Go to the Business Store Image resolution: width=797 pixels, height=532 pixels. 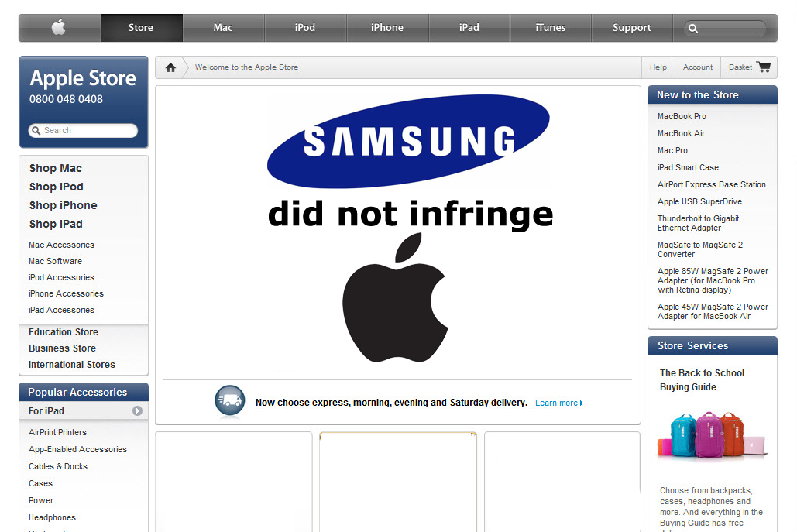click(x=62, y=348)
